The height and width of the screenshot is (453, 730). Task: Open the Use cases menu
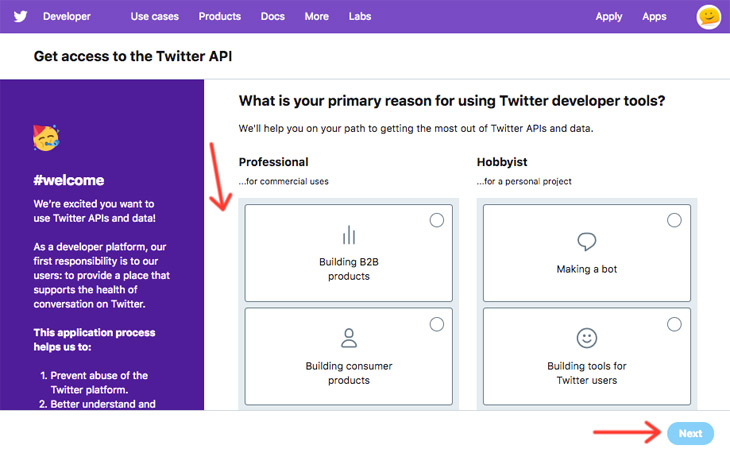(155, 16)
